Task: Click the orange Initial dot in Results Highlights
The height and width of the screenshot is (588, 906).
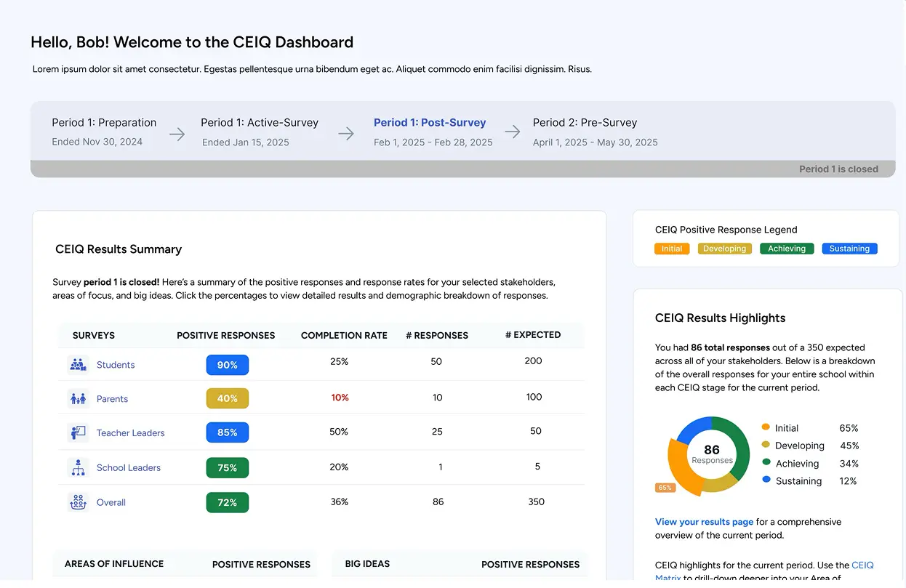Action: [767, 428]
